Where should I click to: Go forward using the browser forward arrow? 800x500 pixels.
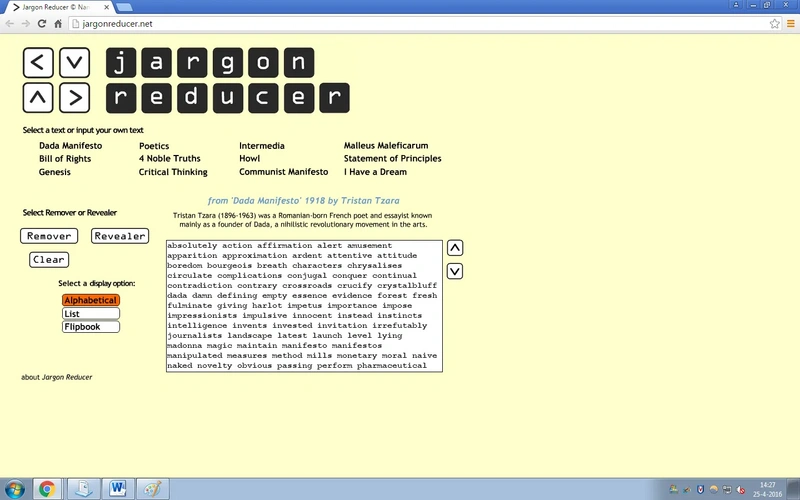pyautogui.click(x=26, y=23)
